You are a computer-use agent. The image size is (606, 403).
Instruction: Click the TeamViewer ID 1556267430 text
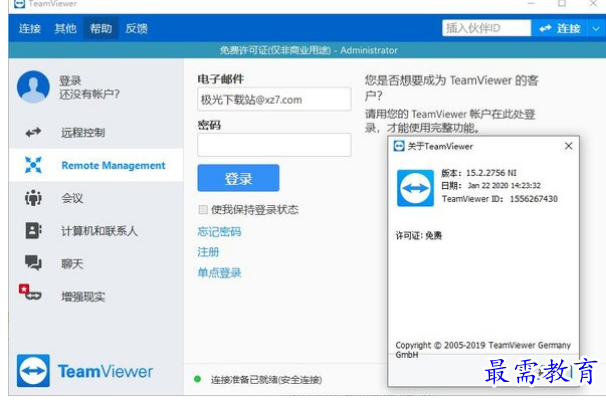500,199
